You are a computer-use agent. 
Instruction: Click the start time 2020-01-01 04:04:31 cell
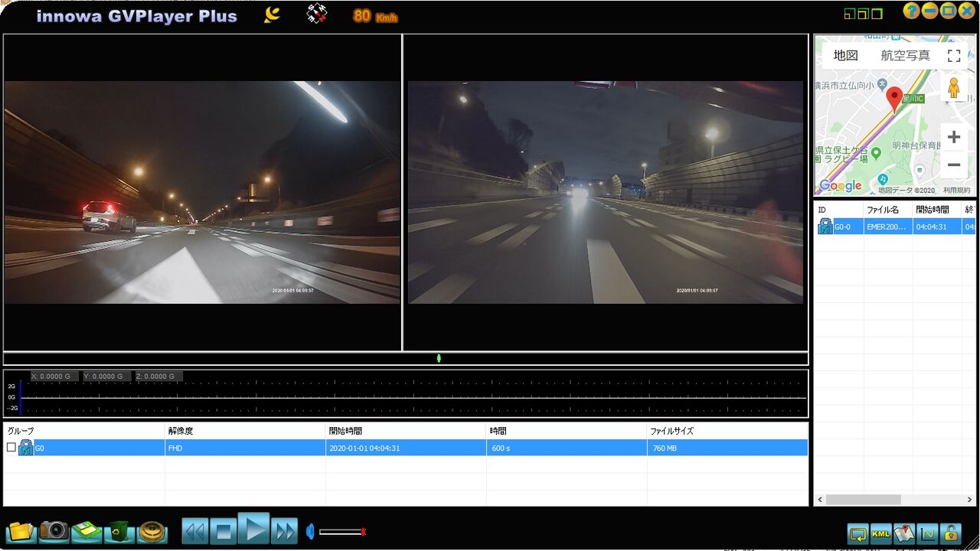(x=407, y=448)
